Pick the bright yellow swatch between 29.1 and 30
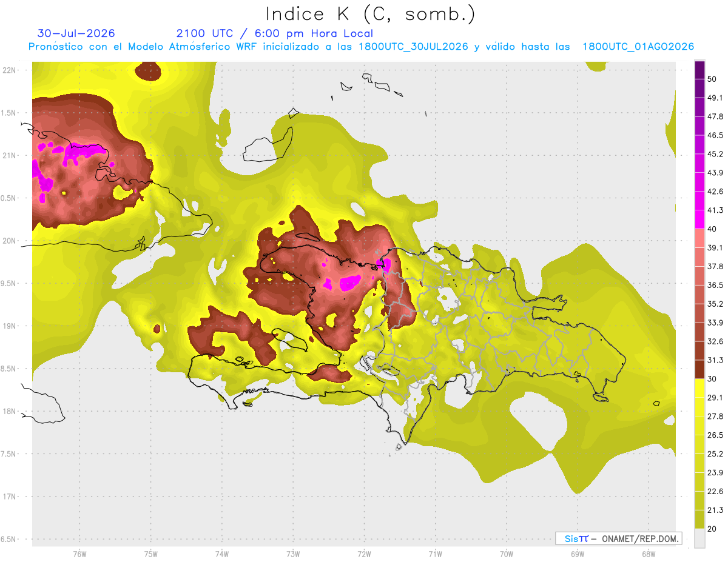The image size is (728, 562). tap(699, 388)
